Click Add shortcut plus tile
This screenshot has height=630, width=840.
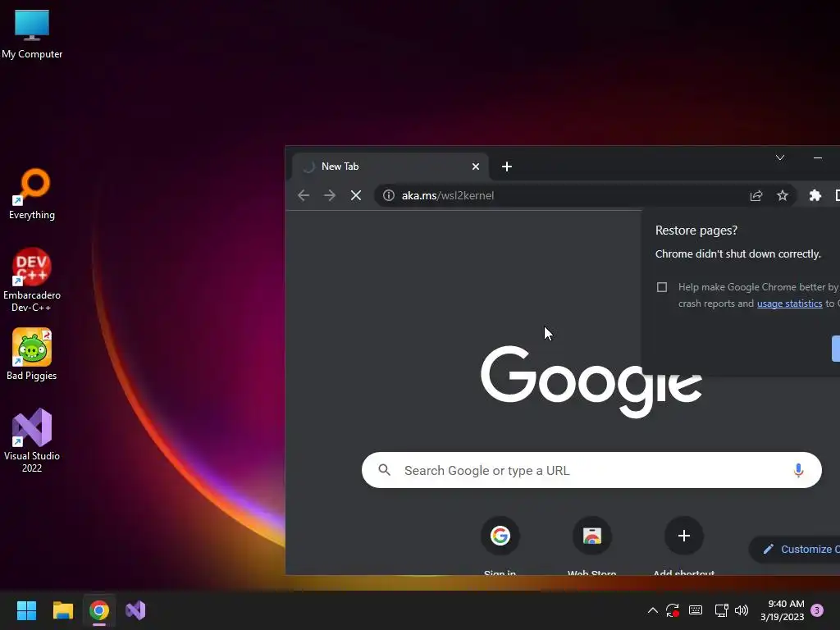[x=683, y=546]
